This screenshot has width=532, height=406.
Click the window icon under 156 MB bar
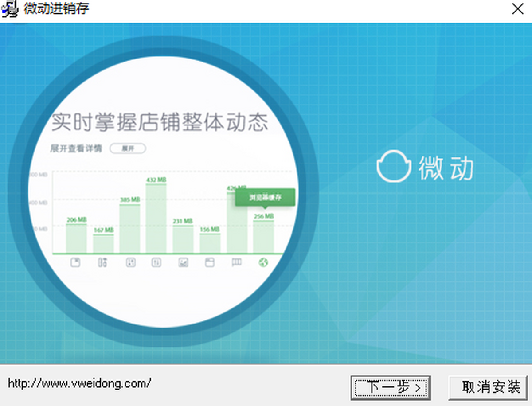210,262
